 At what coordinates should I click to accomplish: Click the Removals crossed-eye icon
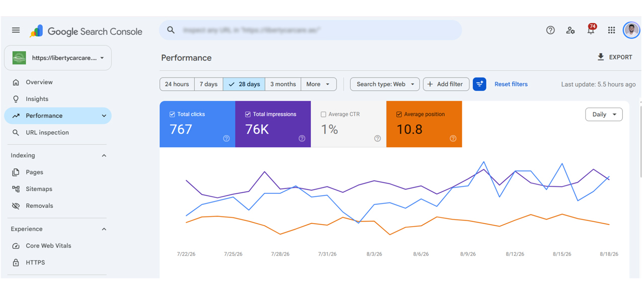point(16,205)
